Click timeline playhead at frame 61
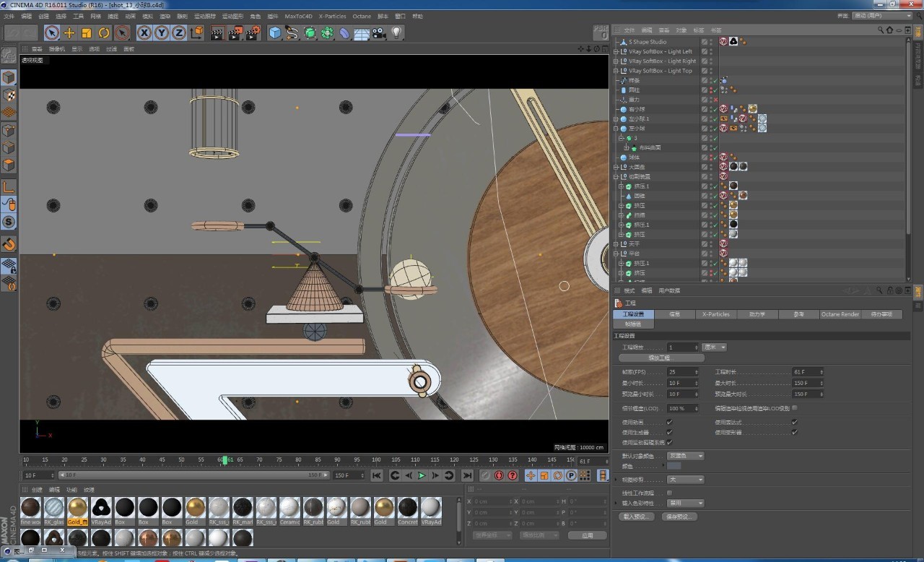The image size is (924, 562). [x=225, y=460]
